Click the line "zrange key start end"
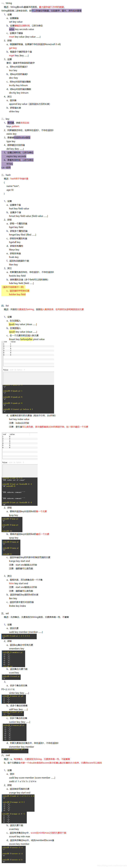 tap(20, 793)
